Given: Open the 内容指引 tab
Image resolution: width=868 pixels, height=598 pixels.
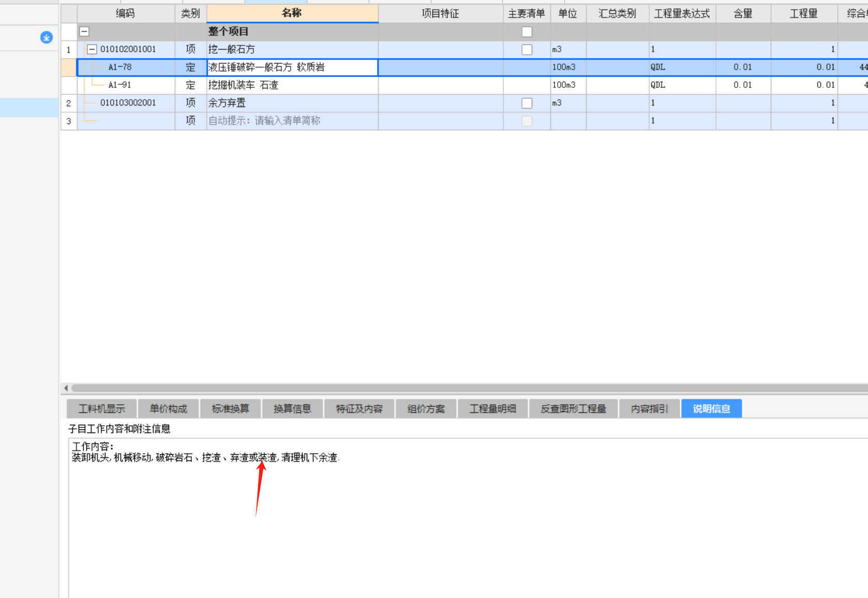Looking at the screenshot, I should click(x=649, y=409).
